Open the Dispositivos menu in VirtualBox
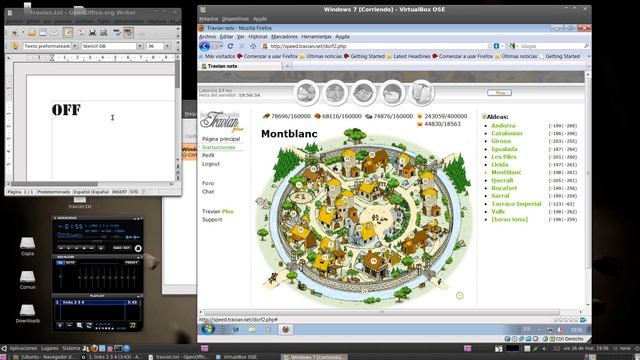 point(235,19)
